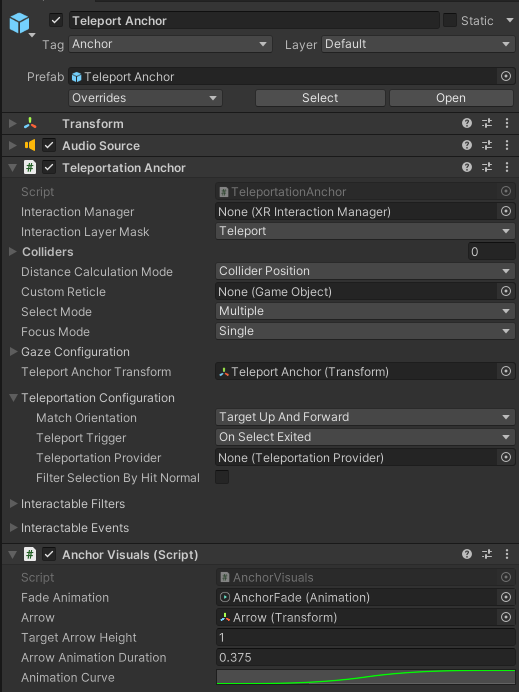
Task: Open the Static flags dropdown arrow
Action: tap(509, 20)
